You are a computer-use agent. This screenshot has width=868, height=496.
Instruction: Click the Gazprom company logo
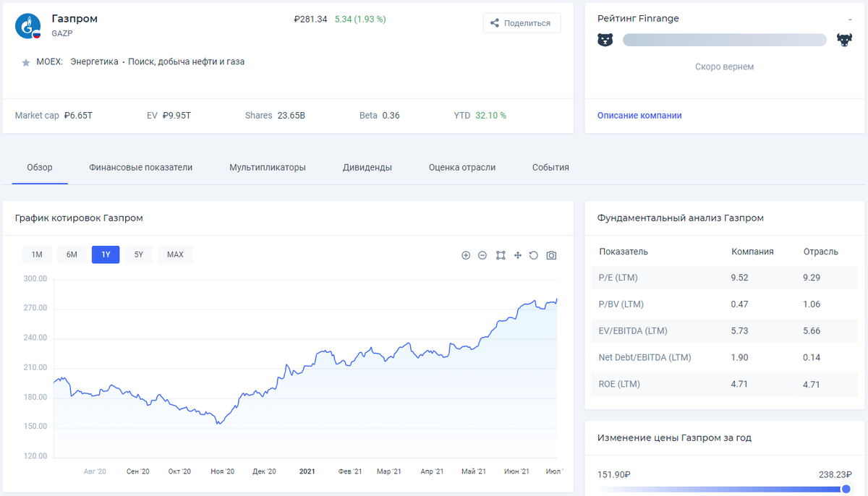[27, 26]
